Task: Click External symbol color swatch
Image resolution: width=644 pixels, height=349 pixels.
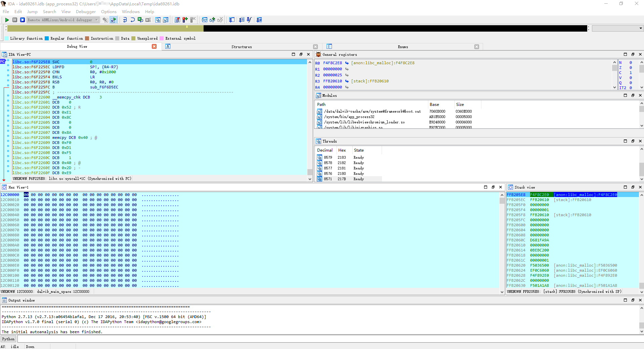Action: point(162,38)
